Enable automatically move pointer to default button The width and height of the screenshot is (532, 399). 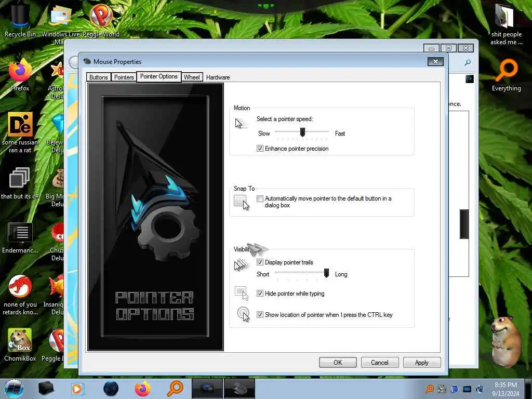click(260, 198)
